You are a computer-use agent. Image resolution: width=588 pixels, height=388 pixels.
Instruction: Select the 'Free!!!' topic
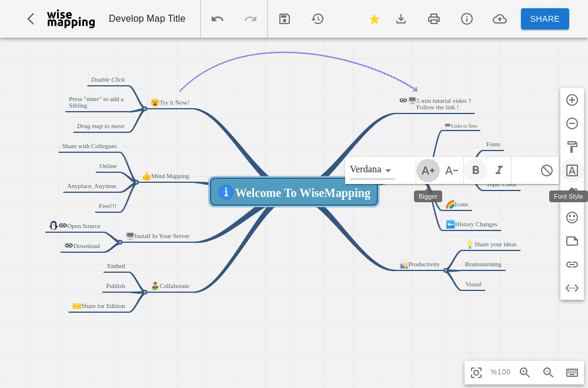click(x=108, y=206)
